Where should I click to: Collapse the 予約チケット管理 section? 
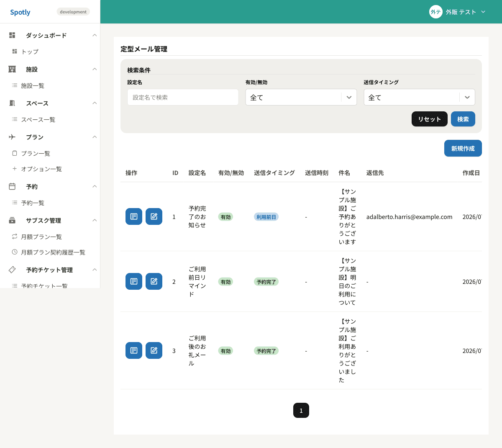(x=95, y=270)
